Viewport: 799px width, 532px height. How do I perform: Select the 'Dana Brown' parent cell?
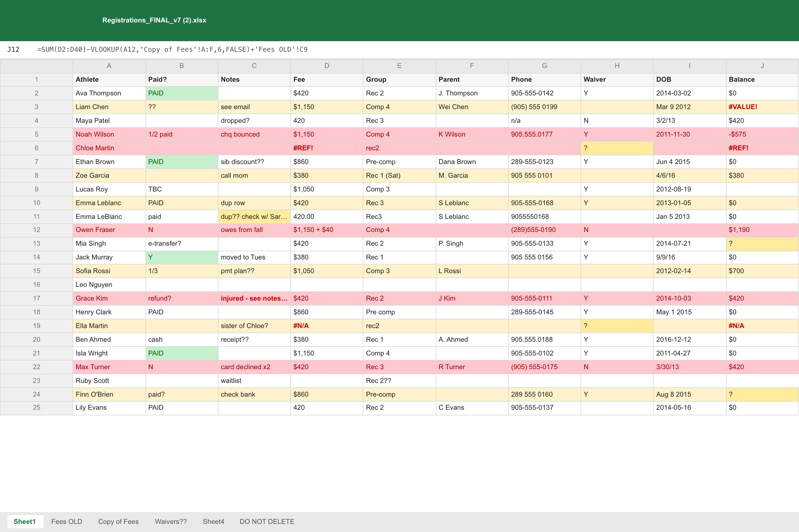(472, 162)
